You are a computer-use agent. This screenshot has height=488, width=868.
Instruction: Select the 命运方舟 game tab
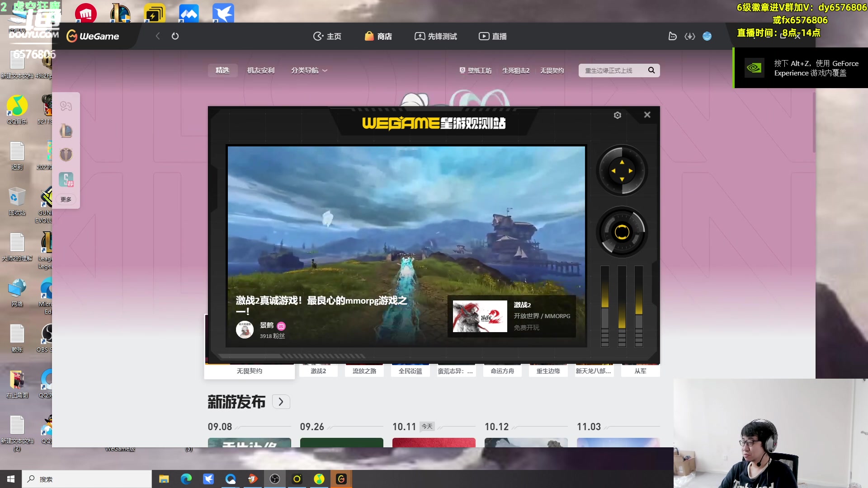click(503, 371)
